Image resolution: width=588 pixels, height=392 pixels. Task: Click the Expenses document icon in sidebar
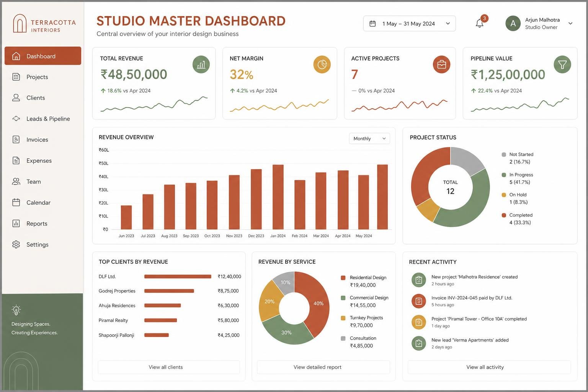point(16,160)
